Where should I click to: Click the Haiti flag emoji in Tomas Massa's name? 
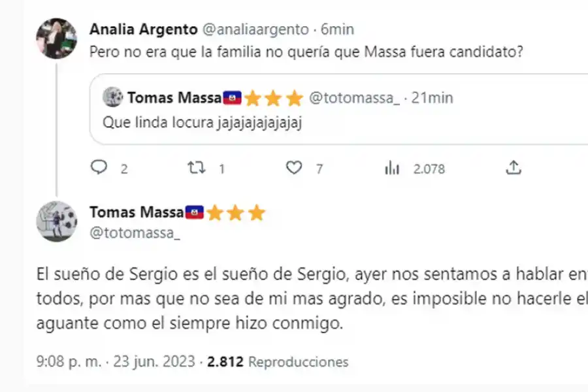tap(193, 211)
